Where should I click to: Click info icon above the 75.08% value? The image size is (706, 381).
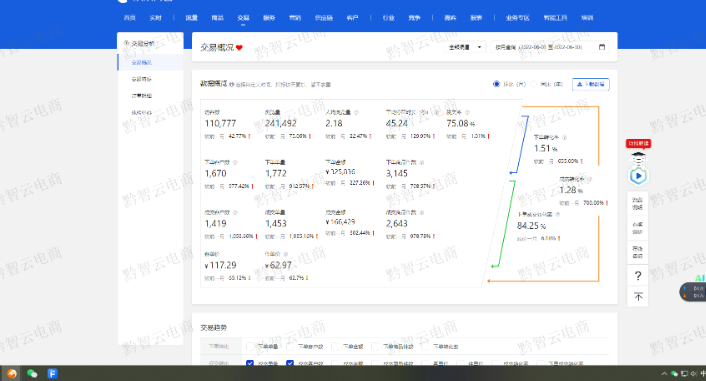pos(467,112)
